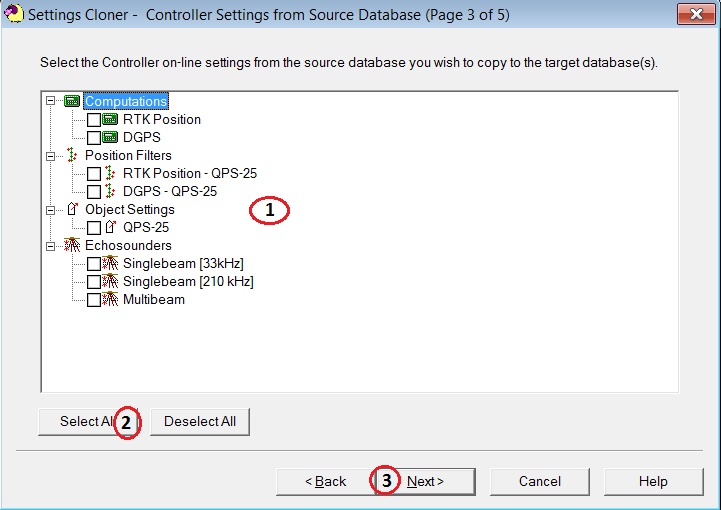Click the Computations calculator icon
Viewport: 721px width, 510px height.
click(x=72, y=101)
